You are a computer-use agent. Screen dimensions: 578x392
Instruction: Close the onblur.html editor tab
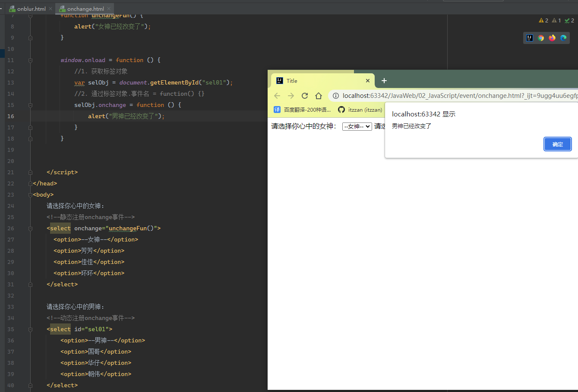coord(51,9)
